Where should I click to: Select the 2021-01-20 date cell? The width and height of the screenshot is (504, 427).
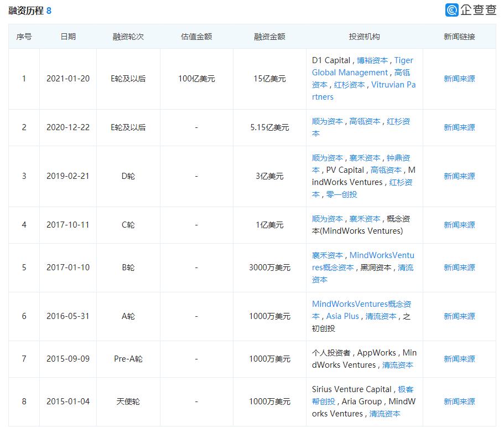[68, 79]
